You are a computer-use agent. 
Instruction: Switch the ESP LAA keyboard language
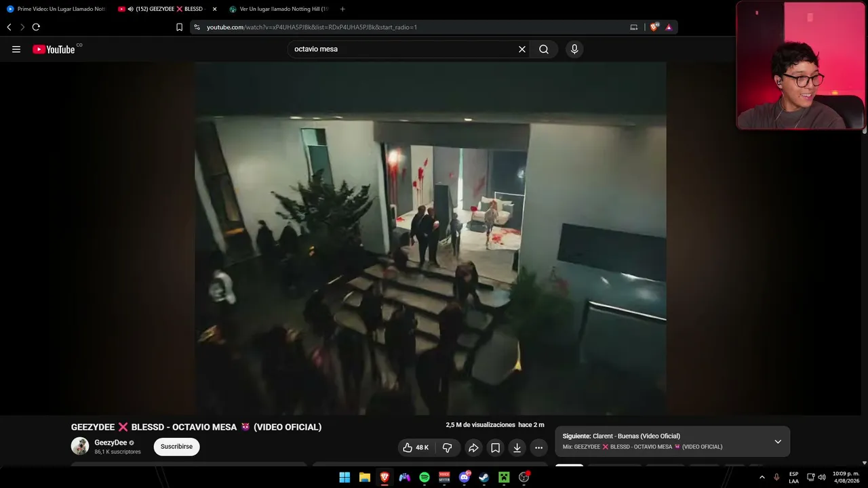(x=793, y=477)
